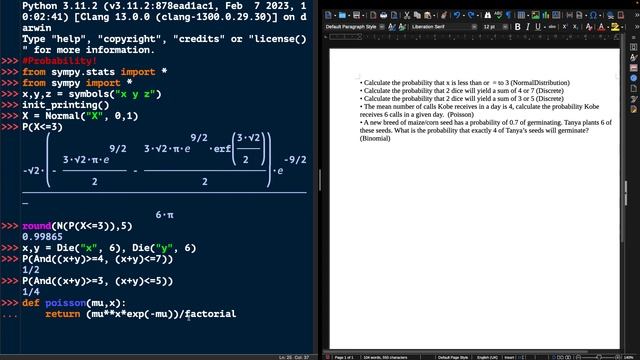This screenshot has height=360, width=640.
Task: Click the Open folder icon in Writer
Action: click(x=342, y=16)
